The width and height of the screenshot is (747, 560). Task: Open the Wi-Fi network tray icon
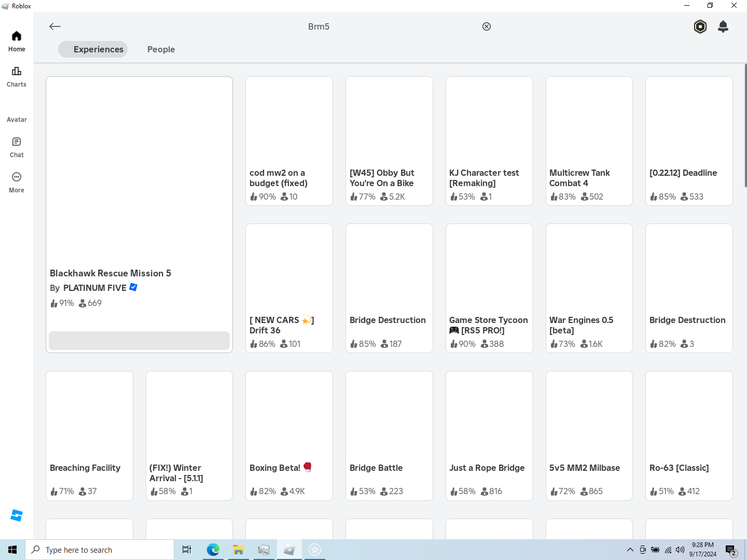click(668, 550)
